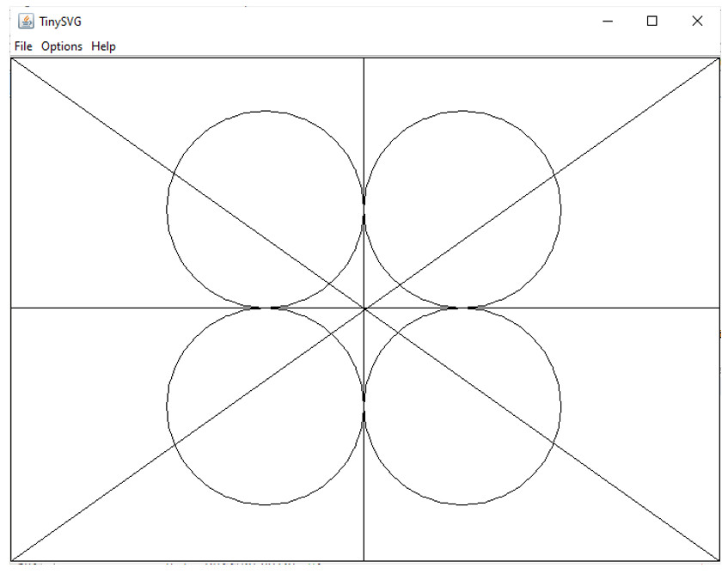This screenshot has height=574, width=728.
Task: Open the Options menu
Action: [62, 46]
